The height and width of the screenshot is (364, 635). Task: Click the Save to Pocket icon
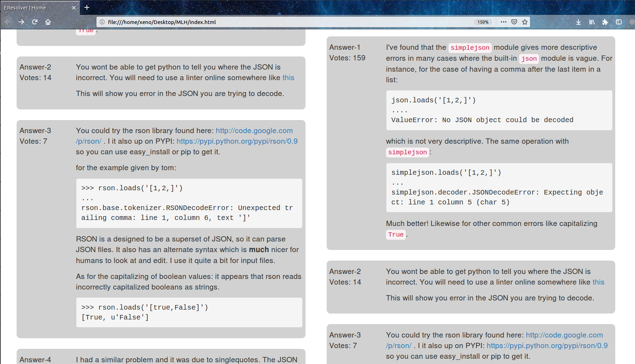tap(514, 22)
